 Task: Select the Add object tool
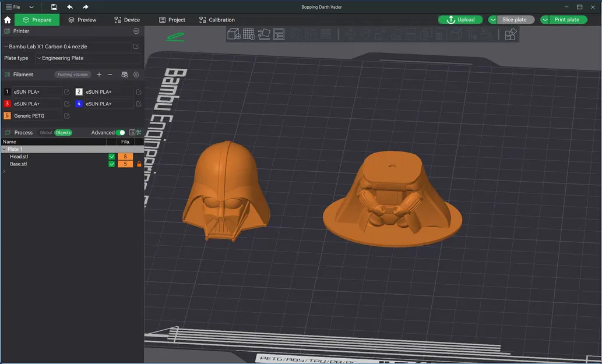234,34
